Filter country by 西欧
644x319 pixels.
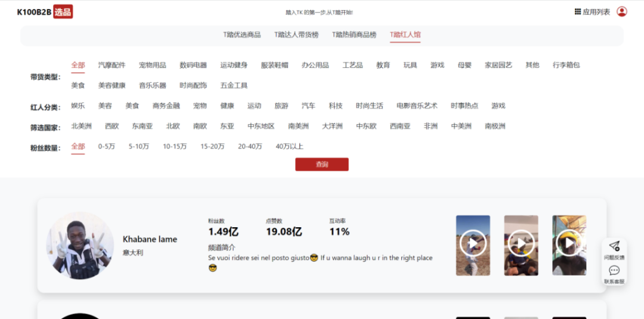[x=112, y=126]
